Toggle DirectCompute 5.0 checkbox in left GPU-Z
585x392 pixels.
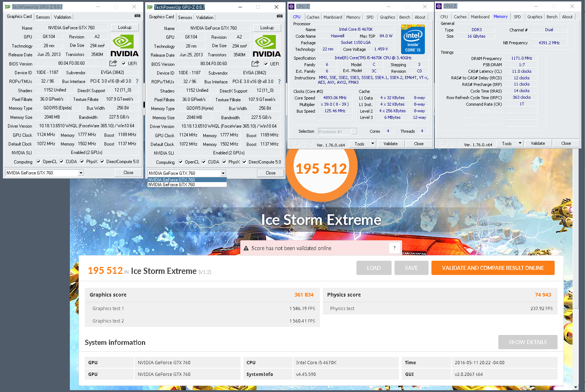(x=102, y=162)
